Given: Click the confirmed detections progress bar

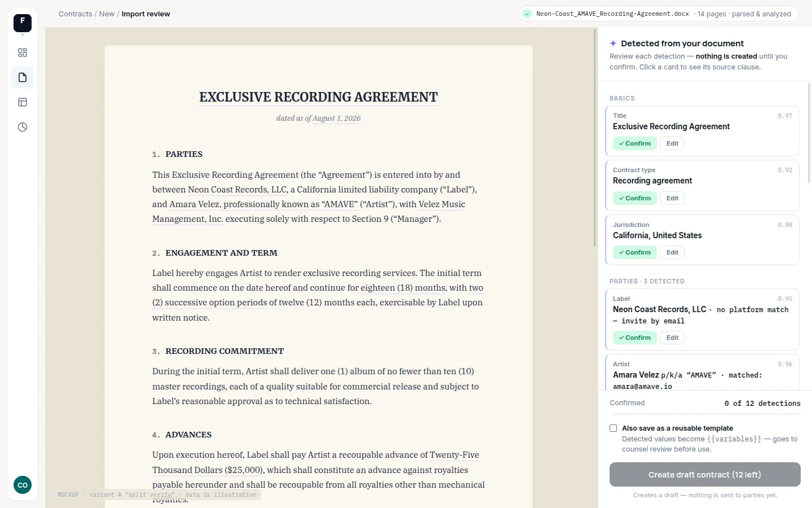Looking at the screenshot, I should (705, 414).
